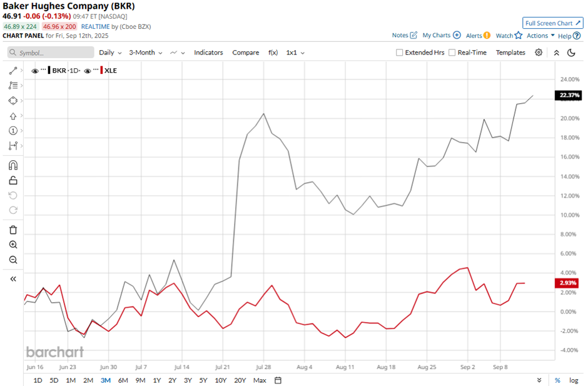Click the 22.37% BKR price label
588x386 pixels.
point(569,95)
